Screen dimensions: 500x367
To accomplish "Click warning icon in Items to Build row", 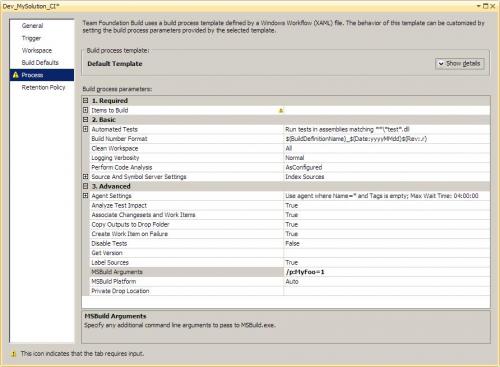I will coord(281,110).
